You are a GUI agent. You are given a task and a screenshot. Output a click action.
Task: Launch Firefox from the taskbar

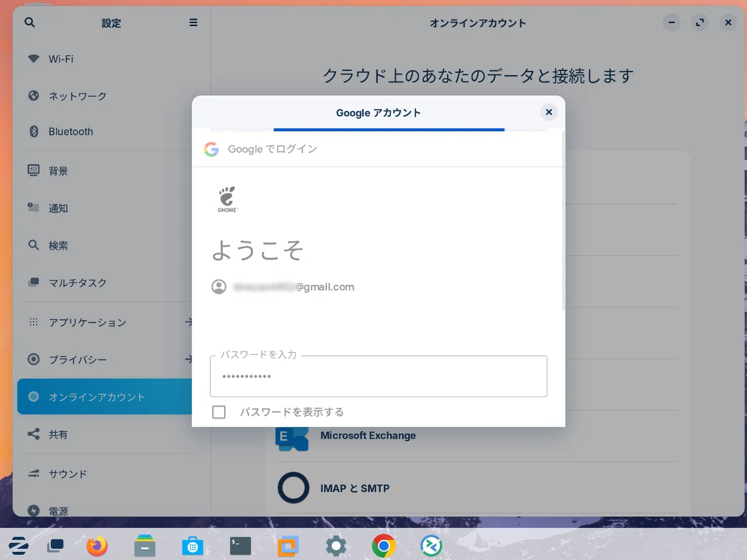(x=96, y=546)
